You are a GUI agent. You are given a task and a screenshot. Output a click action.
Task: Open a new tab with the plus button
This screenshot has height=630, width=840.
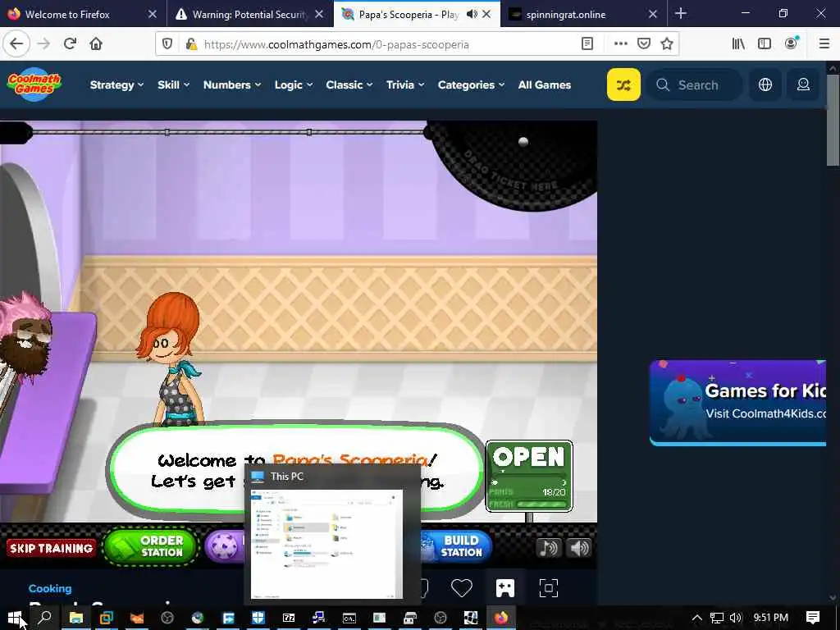680,13
